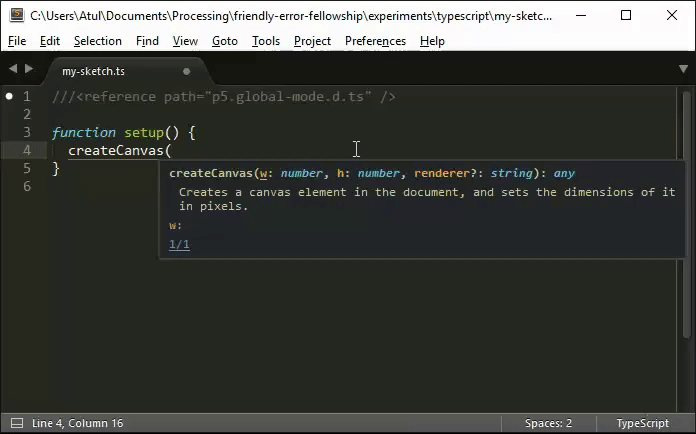
Task: Click the 'w:' parameter label in popup
Action: [x=175, y=225]
